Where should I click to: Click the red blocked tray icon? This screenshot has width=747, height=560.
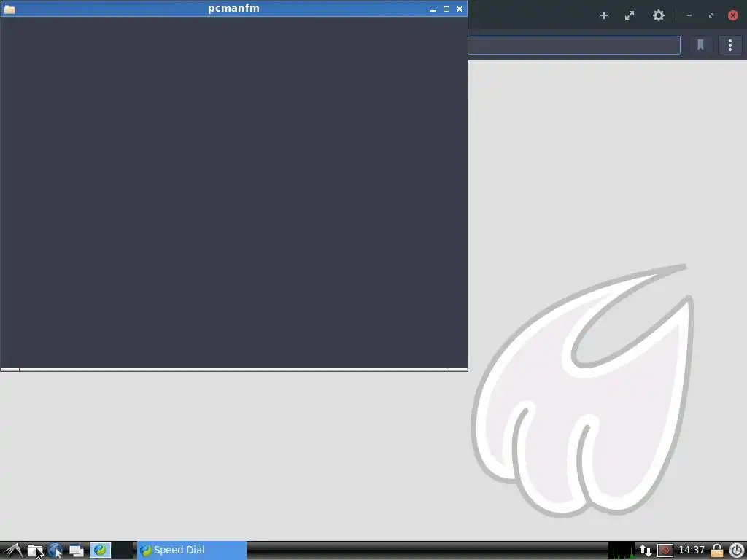pos(665,551)
